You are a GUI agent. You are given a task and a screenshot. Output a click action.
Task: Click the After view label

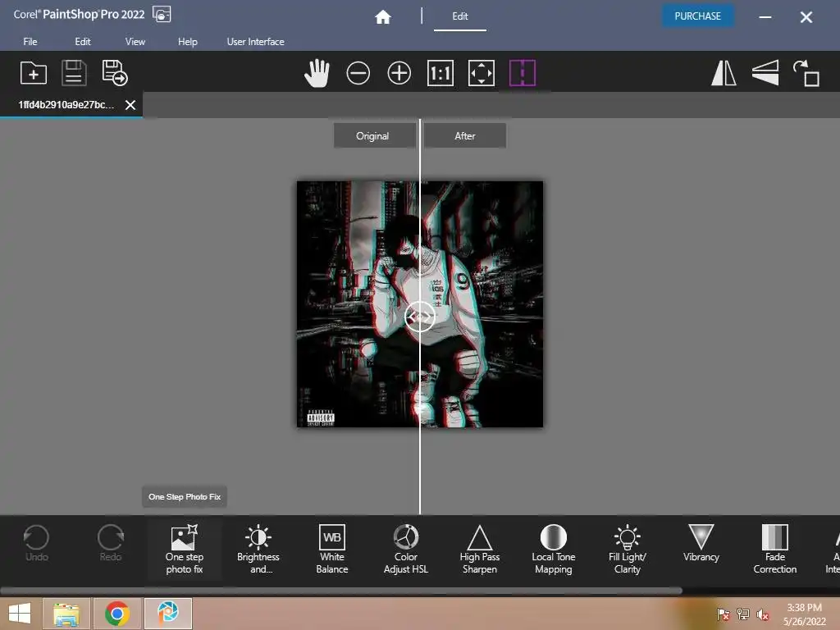464,136
